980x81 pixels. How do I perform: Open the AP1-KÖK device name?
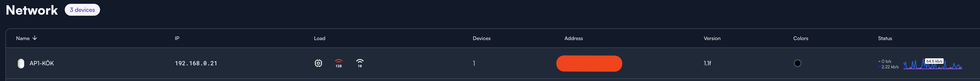click(x=42, y=63)
